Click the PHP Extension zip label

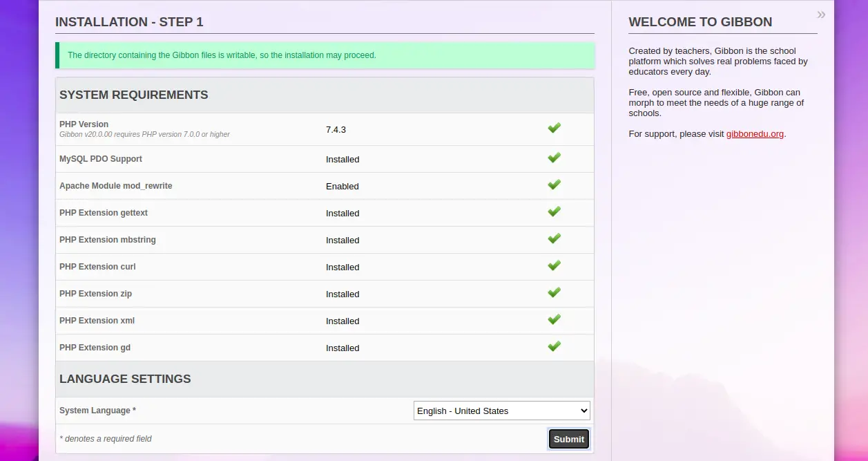(95, 294)
